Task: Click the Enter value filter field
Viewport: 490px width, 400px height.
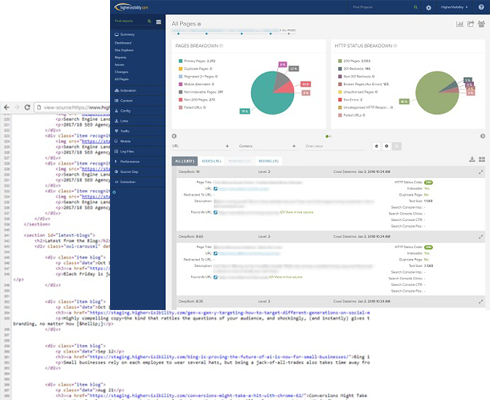Action: coord(334,146)
